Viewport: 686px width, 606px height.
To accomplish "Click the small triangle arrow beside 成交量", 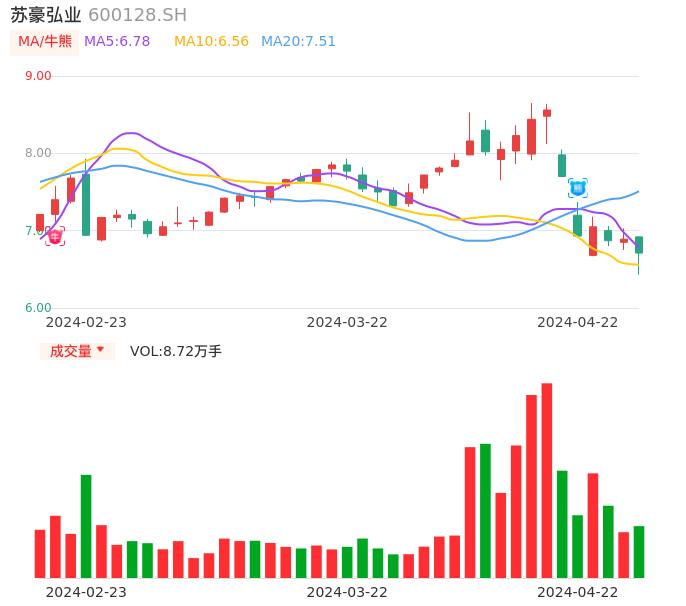I will click(x=101, y=350).
